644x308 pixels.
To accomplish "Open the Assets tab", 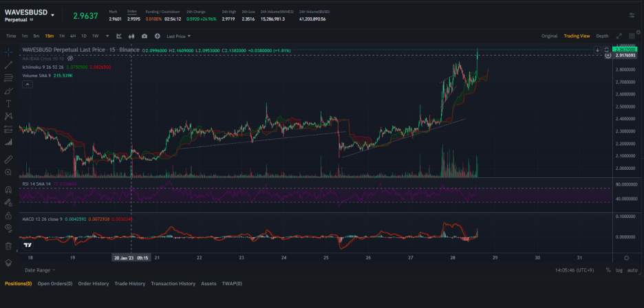I will pyautogui.click(x=208, y=284).
